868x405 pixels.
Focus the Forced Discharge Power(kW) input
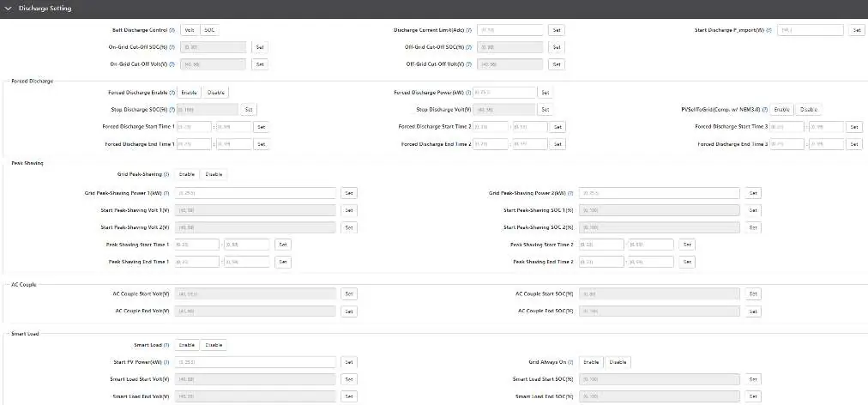pos(503,93)
